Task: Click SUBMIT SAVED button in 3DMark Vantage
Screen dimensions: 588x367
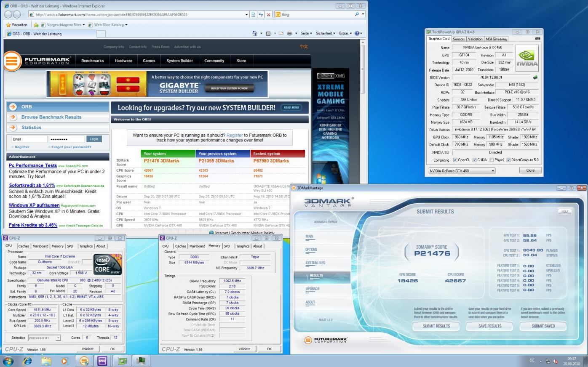Action: [543, 326]
